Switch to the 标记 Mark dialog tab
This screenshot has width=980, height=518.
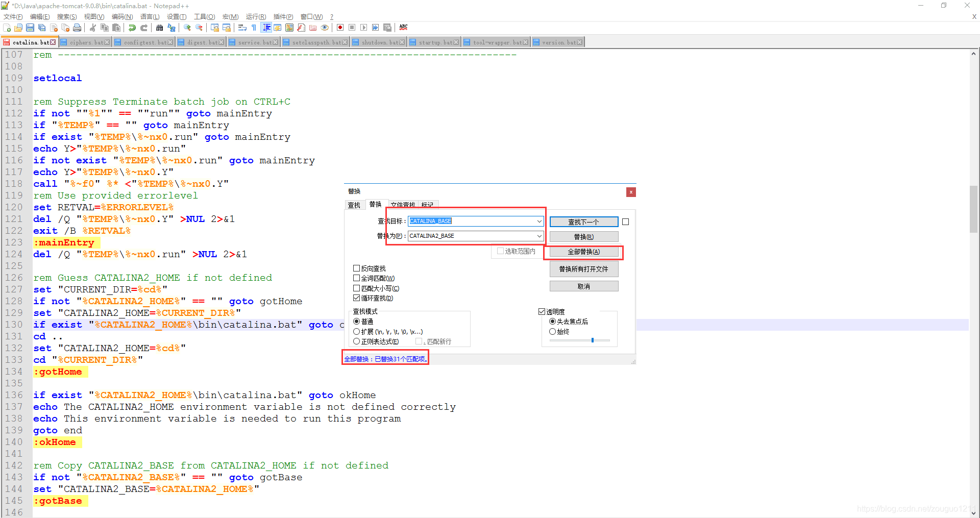pyautogui.click(x=428, y=205)
